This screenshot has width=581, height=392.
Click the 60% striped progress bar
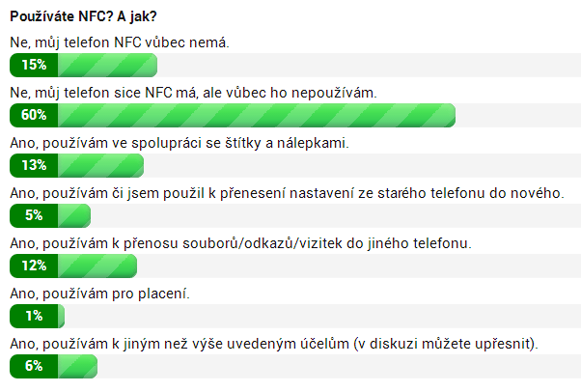[233, 115]
